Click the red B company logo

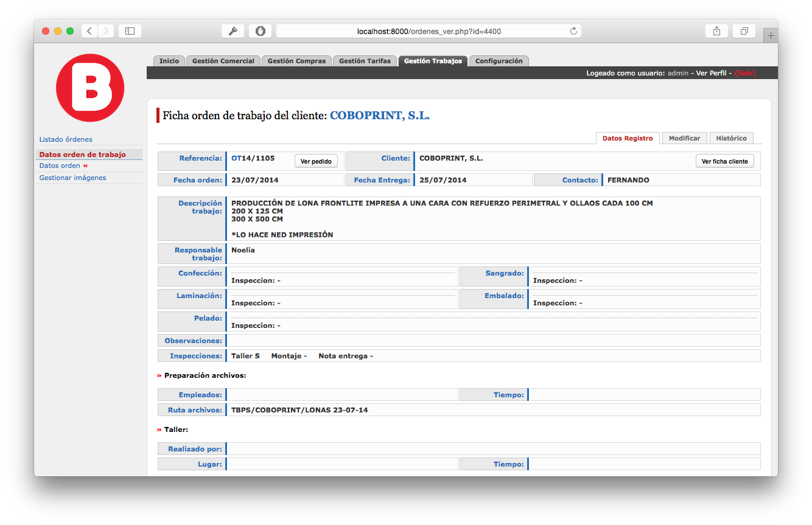[90, 88]
